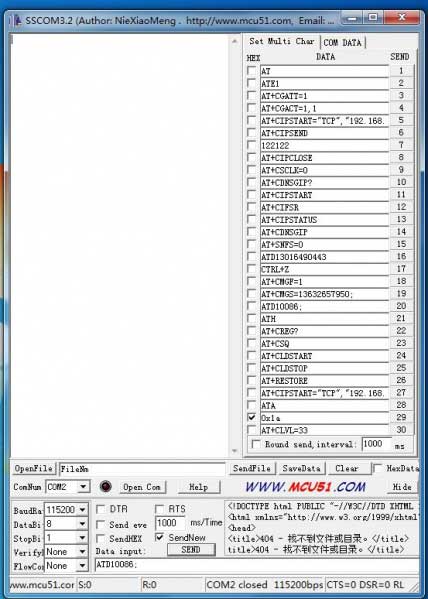Send AT+CMGF=1 using send button 18
This screenshot has width=428, height=599.
401,281
